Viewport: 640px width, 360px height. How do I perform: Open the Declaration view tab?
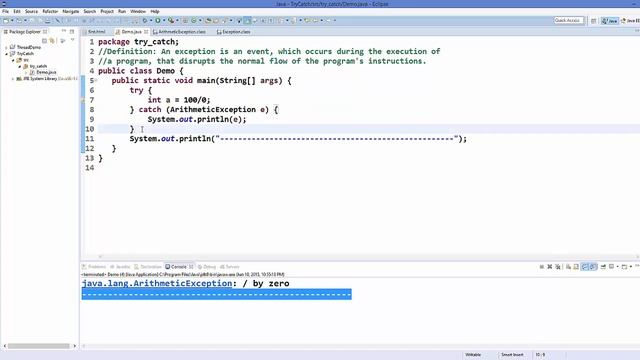pyautogui.click(x=147, y=267)
